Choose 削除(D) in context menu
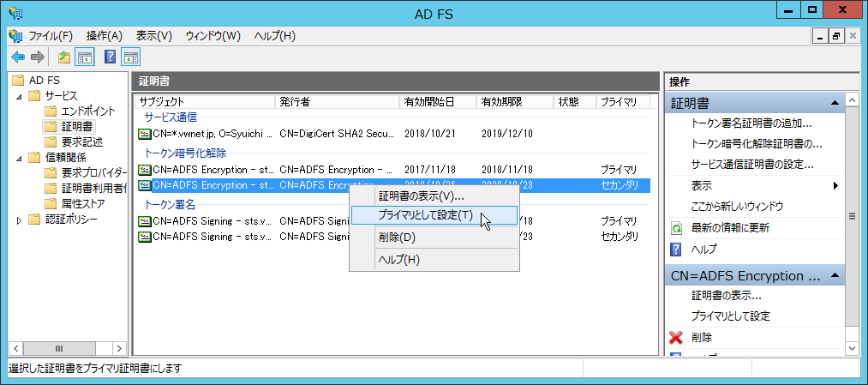Viewport: 868px width, 385px height. (434, 238)
